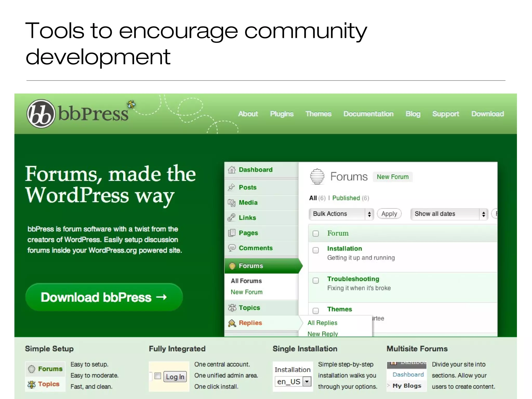Click My Blogs under Multisite Forums
Screen dimensions: 532x399
pyautogui.click(x=407, y=386)
